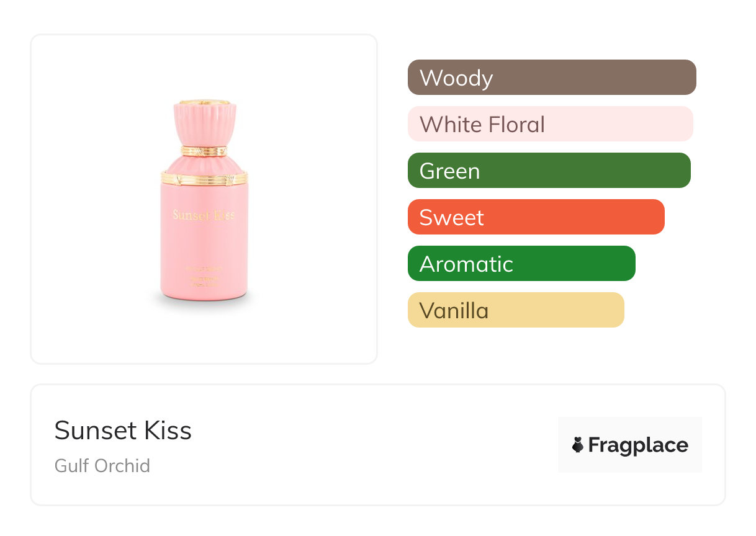Click the Fragplace wordmark text
This screenshot has width=756, height=536.
[638, 445]
